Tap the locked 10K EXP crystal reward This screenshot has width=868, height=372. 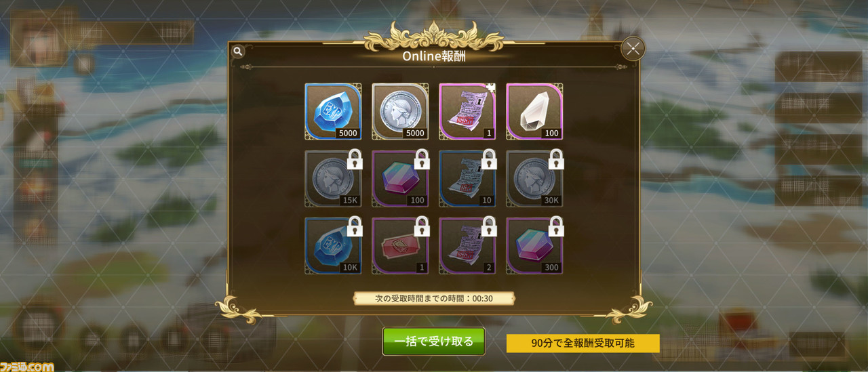[333, 246]
